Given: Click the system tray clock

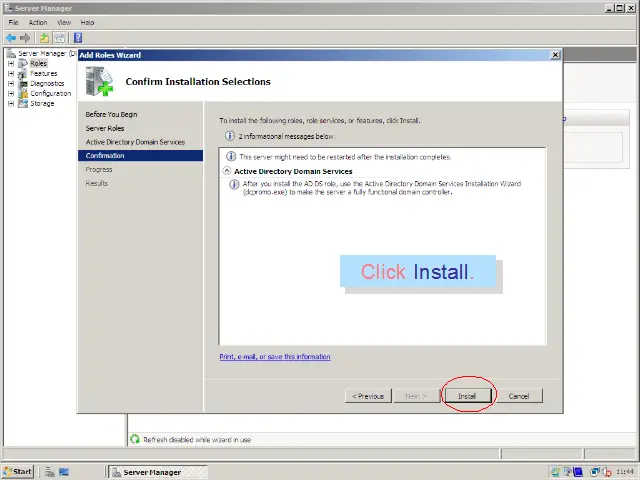Looking at the screenshot, I should [x=625, y=472].
